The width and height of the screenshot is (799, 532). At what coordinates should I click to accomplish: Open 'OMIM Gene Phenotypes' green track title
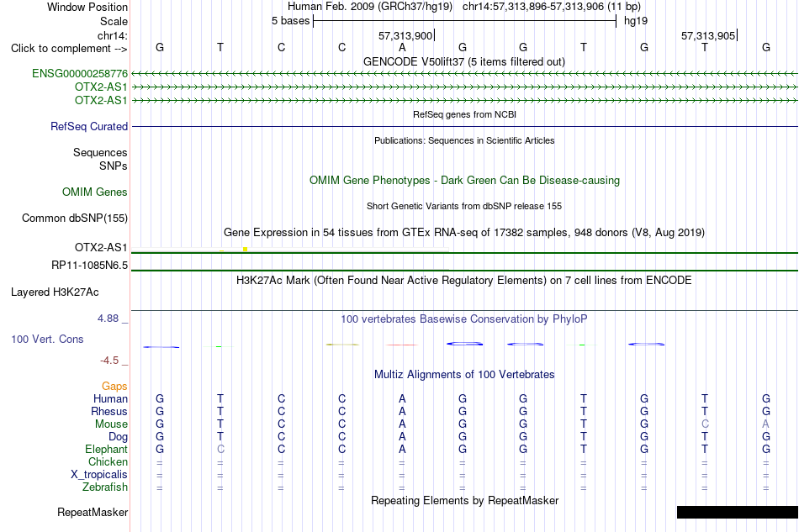[464, 180]
